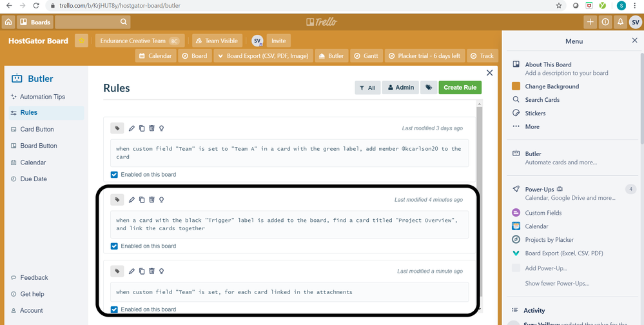Edit the linked cards rule pencil

point(132,271)
